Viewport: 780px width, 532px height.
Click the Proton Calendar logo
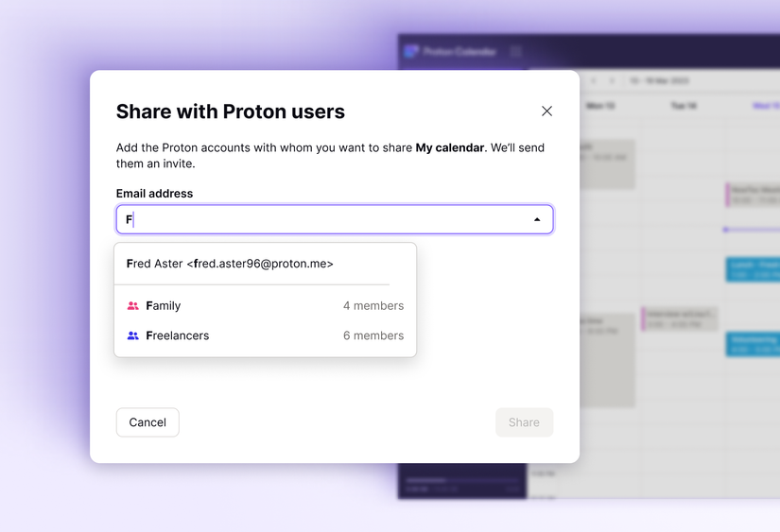click(x=410, y=51)
